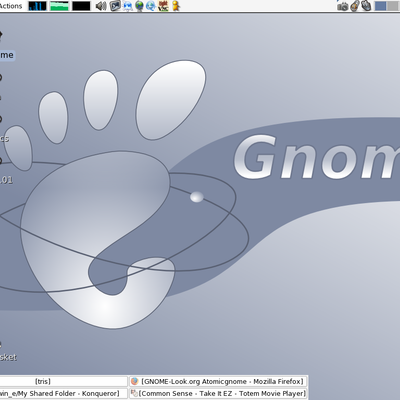Launch the terminal from the panel
The image size is (400, 400).
tap(115, 6)
